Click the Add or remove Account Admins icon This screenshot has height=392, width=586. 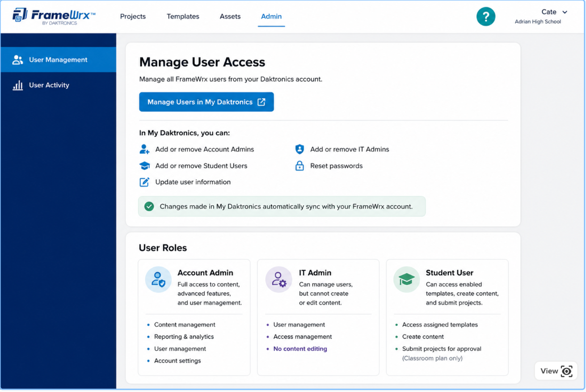pyautogui.click(x=144, y=149)
